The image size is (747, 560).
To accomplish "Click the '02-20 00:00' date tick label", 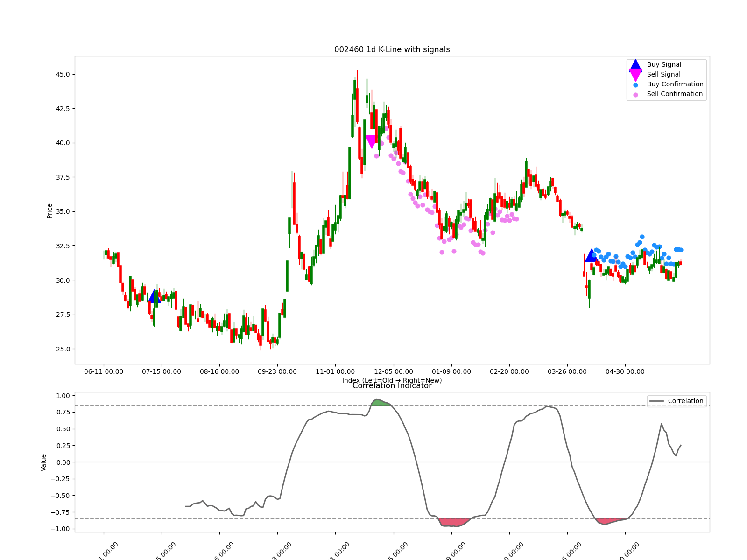I will tap(509, 371).
